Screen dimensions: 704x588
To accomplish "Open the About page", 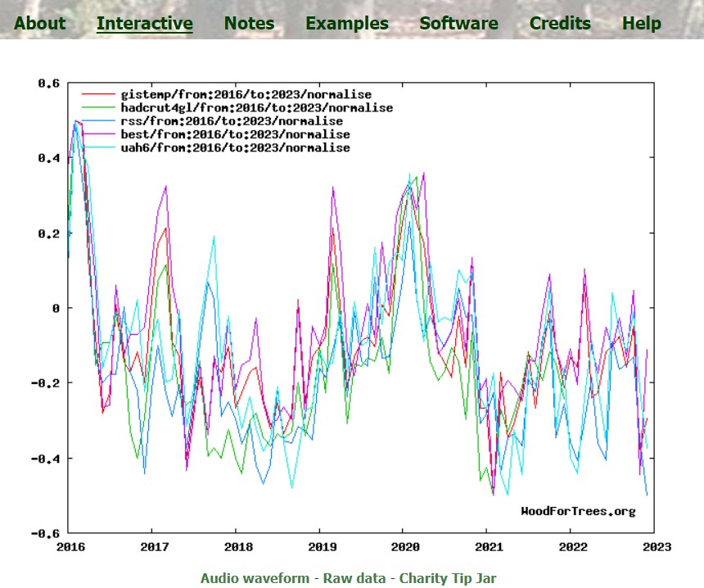I will [x=40, y=23].
